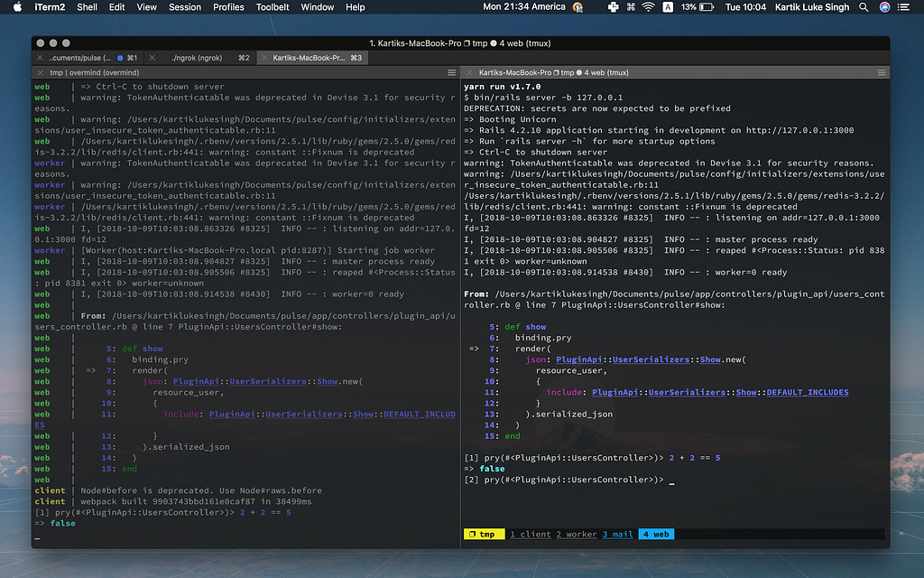Select tmux window 1 client
Viewport: 924px width, 578px height.
point(531,535)
